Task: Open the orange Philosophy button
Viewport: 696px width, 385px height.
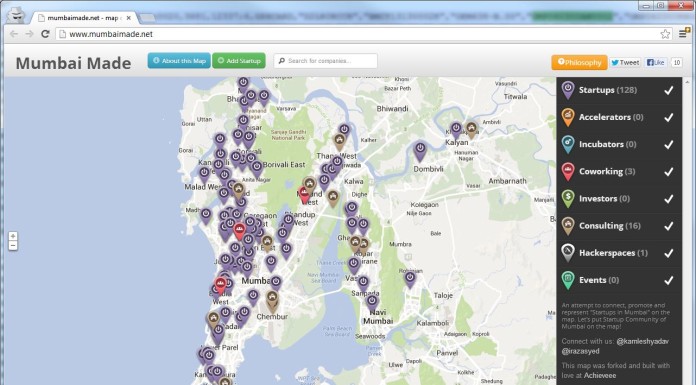Action: pos(579,63)
